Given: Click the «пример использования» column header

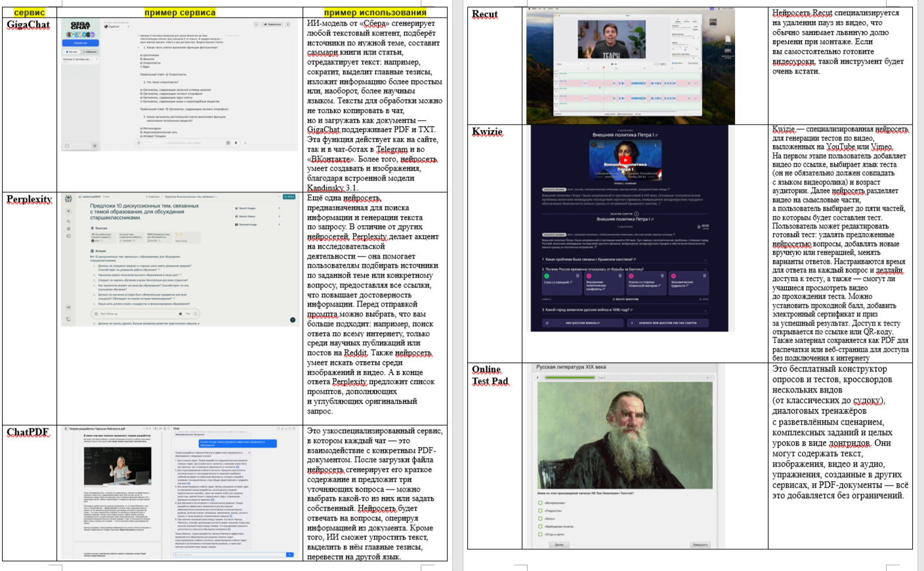Looking at the screenshot, I should (375, 12).
